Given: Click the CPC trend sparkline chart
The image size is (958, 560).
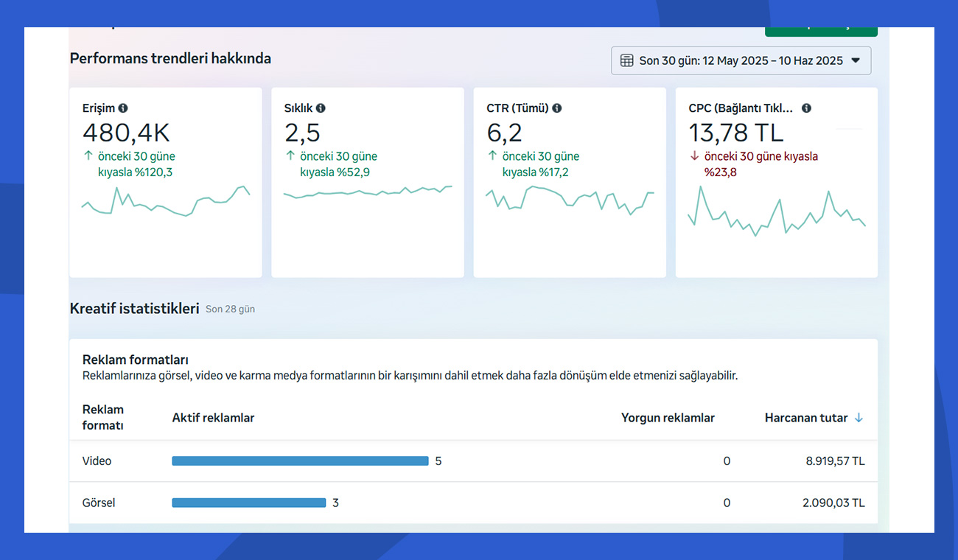Looking at the screenshot, I should click(776, 211).
